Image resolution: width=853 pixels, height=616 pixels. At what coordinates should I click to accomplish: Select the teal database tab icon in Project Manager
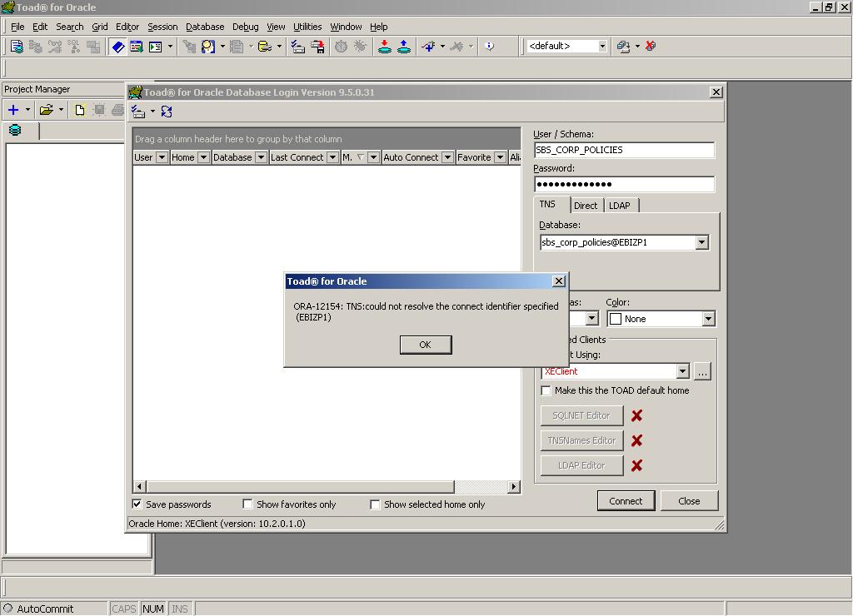pyautogui.click(x=15, y=130)
